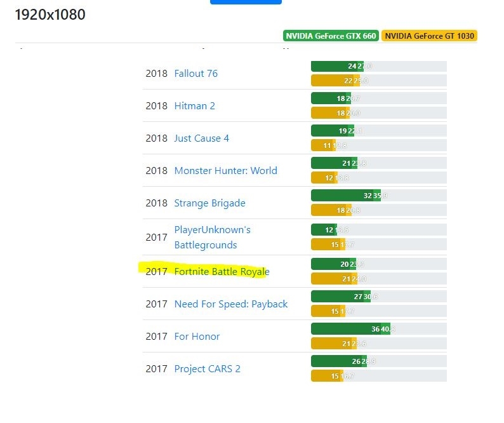Image resolution: width=504 pixels, height=423 pixels.
Task: Click the Project CARS 2 link
Action: coord(207,369)
